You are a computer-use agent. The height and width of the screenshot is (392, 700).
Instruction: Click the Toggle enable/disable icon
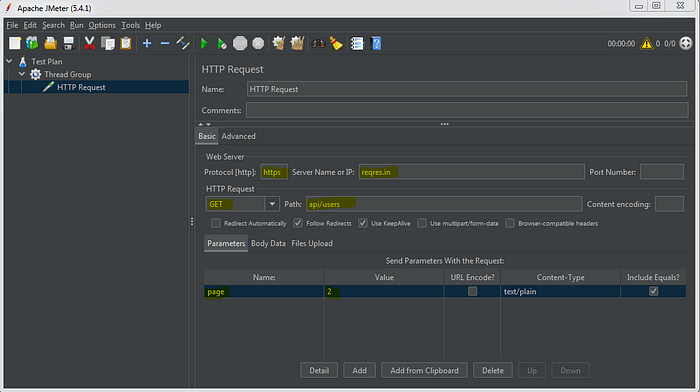(183, 43)
